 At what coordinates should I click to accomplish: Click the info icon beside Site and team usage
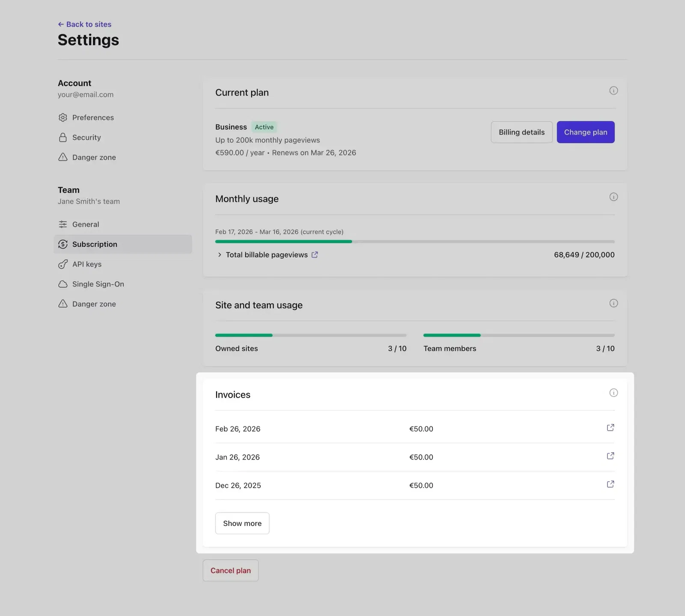click(x=614, y=303)
